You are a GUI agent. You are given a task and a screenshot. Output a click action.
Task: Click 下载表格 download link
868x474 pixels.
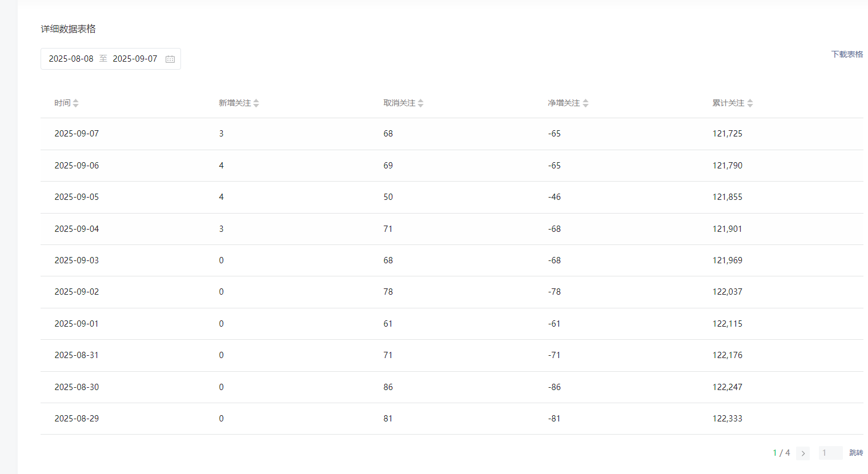point(847,54)
